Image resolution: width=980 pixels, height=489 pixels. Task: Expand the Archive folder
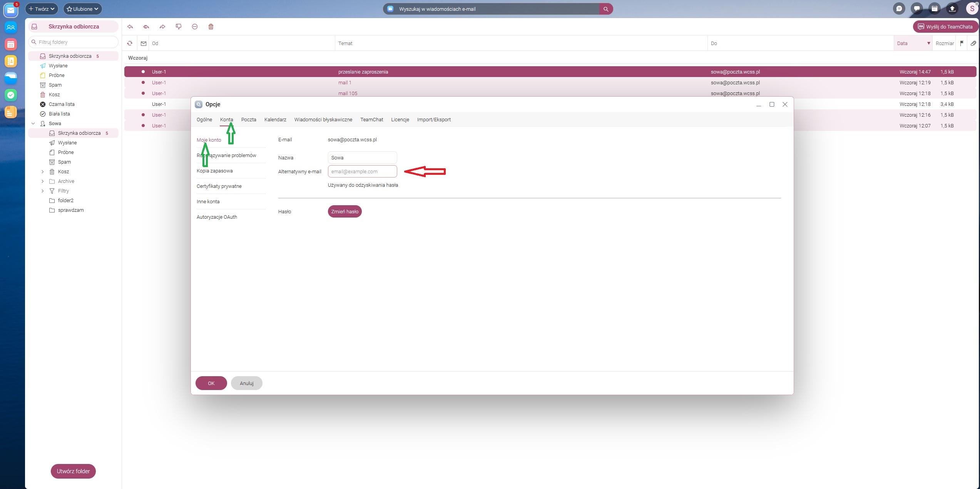(x=43, y=181)
